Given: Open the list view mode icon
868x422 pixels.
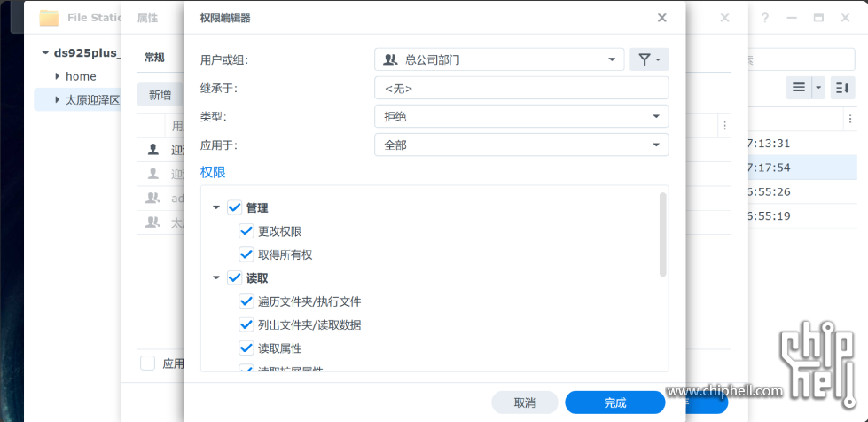Looking at the screenshot, I should 798,88.
